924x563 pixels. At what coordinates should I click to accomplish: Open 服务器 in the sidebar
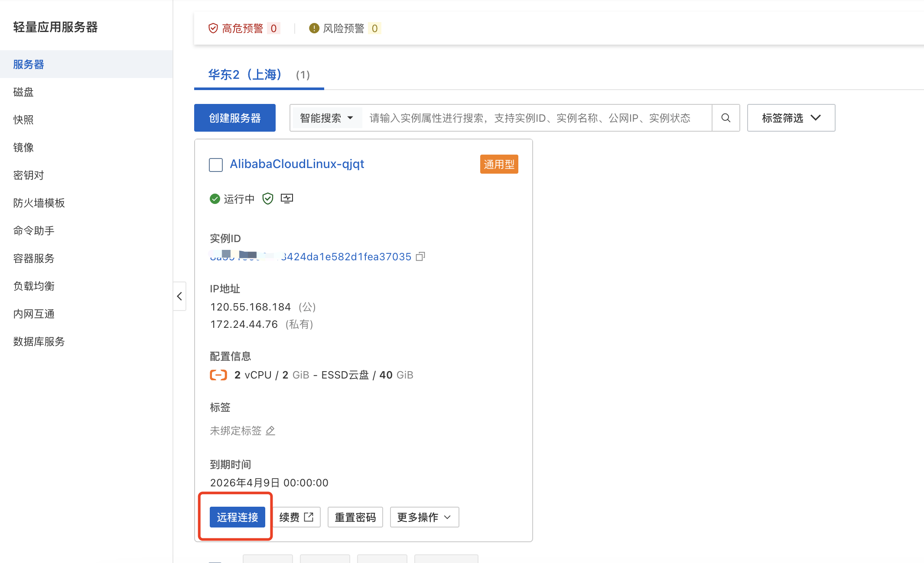(x=86, y=65)
